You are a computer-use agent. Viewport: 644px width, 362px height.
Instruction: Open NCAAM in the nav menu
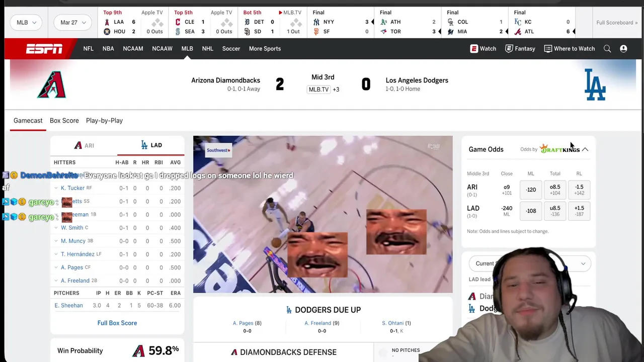133,49
